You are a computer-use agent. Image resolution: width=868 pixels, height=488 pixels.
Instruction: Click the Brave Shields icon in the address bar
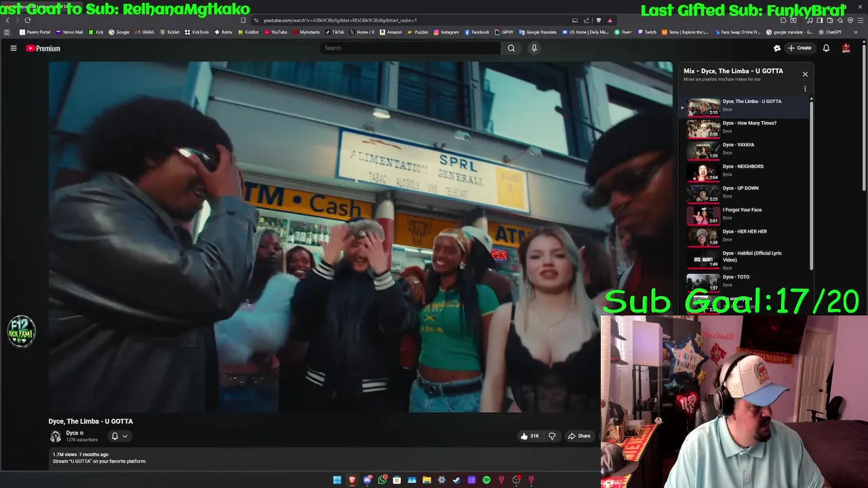point(598,20)
